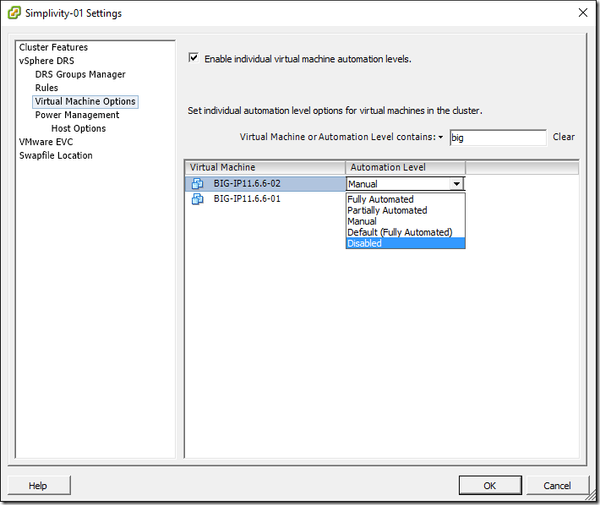Click the filter text field containing big
The width and height of the screenshot is (600, 505).
click(x=497, y=138)
